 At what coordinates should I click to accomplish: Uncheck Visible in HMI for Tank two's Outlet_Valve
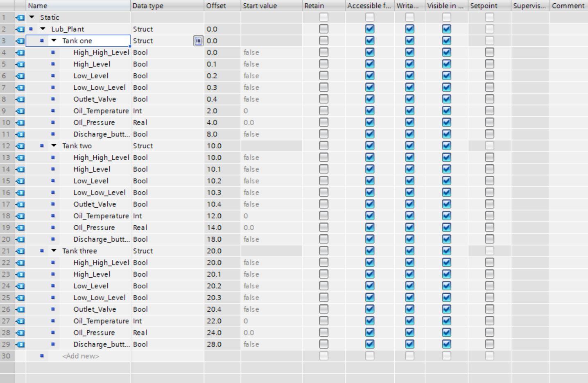point(447,204)
